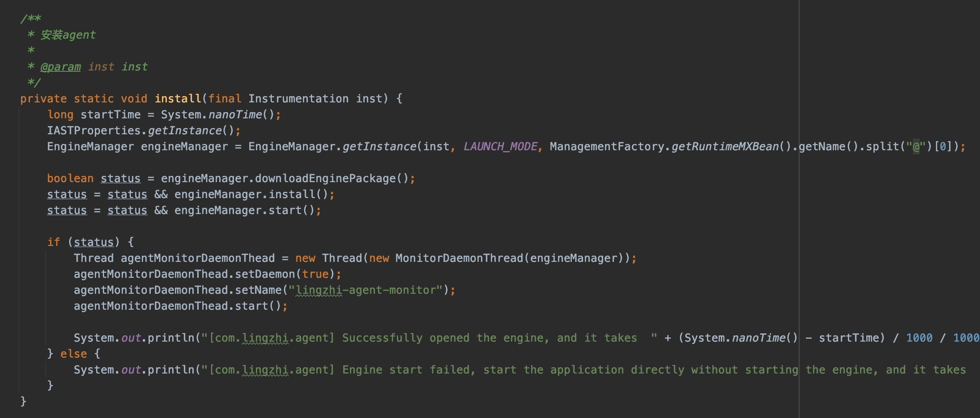
Task: Click the true literal in setDaemon
Action: 315,274
